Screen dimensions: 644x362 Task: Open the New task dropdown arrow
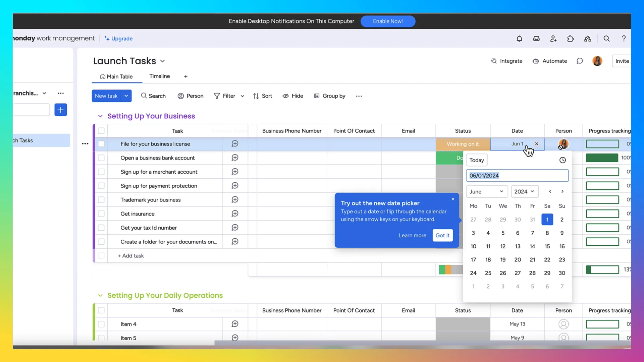click(126, 96)
